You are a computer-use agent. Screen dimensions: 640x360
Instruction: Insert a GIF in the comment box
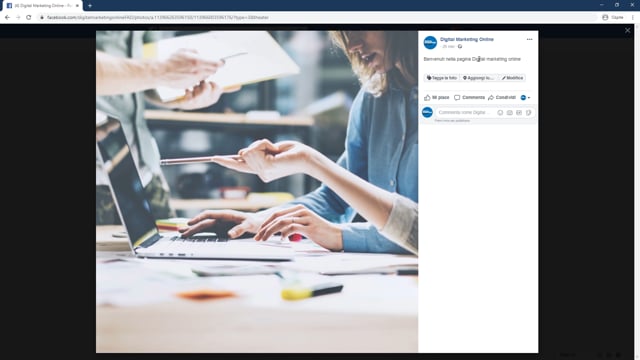tap(519, 113)
